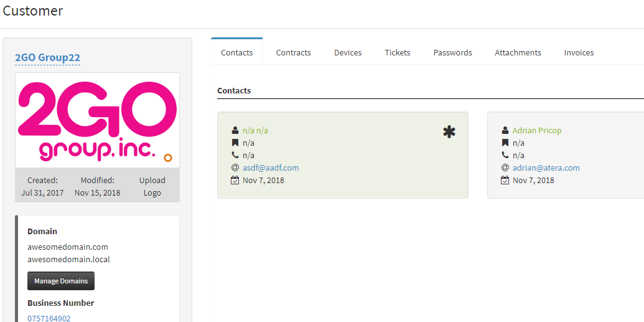Click the adrian@atera.com email link
This screenshot has width=644, height=322.
546,168
